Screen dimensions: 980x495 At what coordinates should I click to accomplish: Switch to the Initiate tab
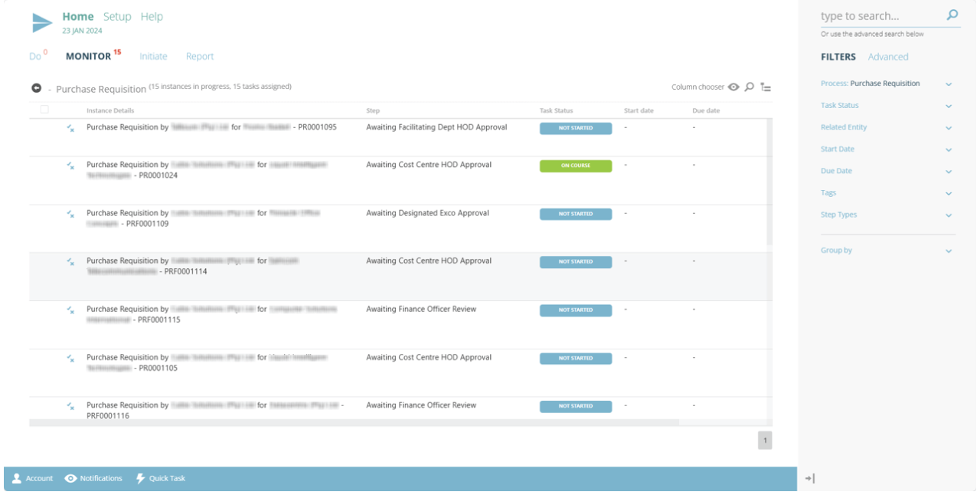click(x=153, y=57)
